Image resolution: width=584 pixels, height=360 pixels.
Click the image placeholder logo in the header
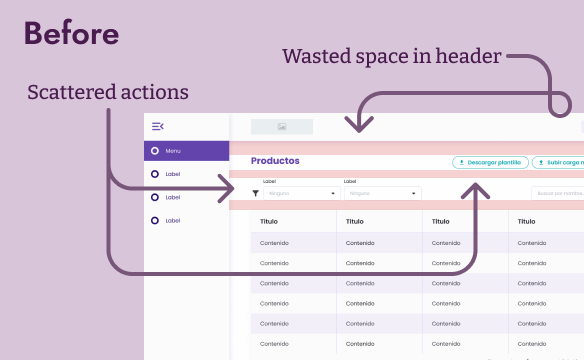point(282,127)
